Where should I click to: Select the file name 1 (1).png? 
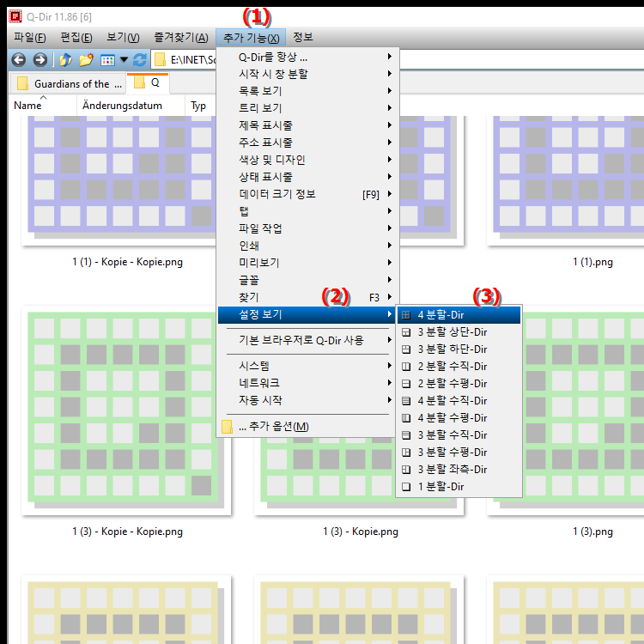point(592,262)
